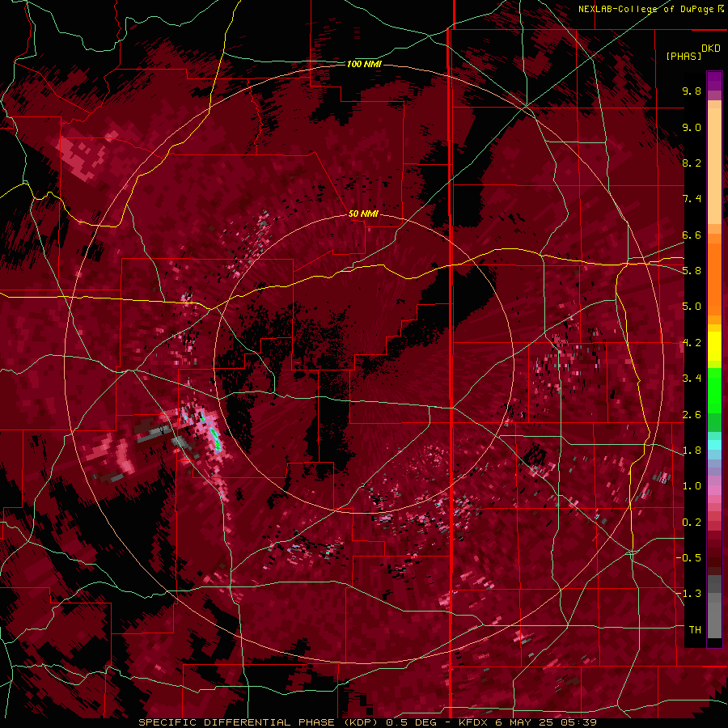Click the 9.8 scale value

pyautogui.click(x=692, y=91)
